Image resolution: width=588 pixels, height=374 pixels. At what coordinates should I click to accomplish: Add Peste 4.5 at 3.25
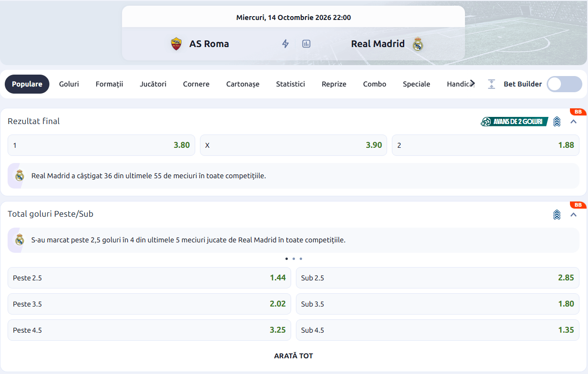(x=149, y=330)
